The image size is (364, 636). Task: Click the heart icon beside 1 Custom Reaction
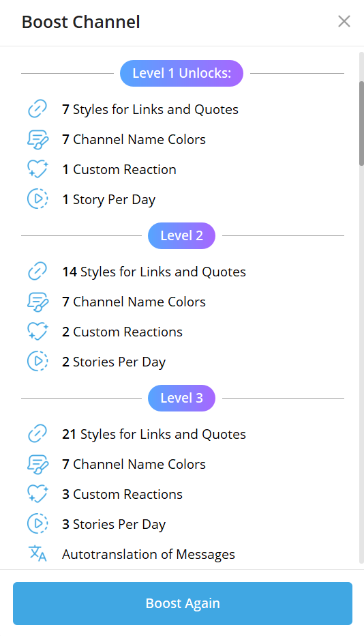coord(37,169)
